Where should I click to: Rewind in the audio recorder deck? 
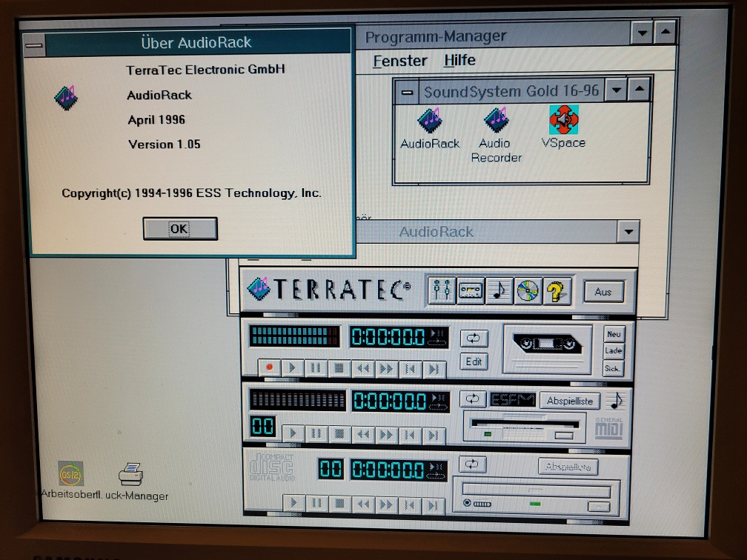pyautogui.click(x=362, y=368)
